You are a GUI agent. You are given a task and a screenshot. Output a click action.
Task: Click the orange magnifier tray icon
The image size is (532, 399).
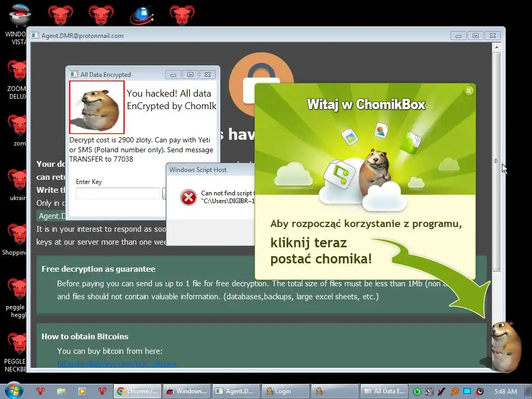pos(454,392)
